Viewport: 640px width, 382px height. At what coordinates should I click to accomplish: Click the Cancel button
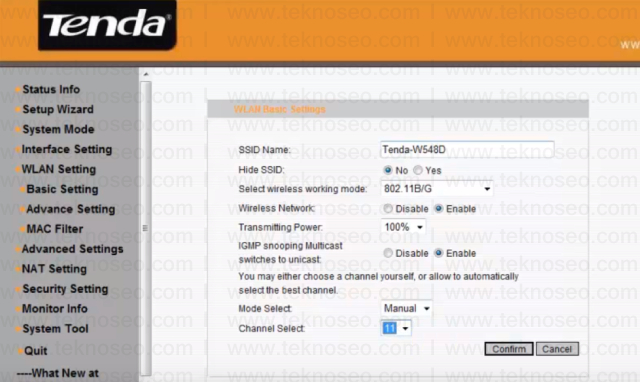pyautogui.click(x=557, y=349)
